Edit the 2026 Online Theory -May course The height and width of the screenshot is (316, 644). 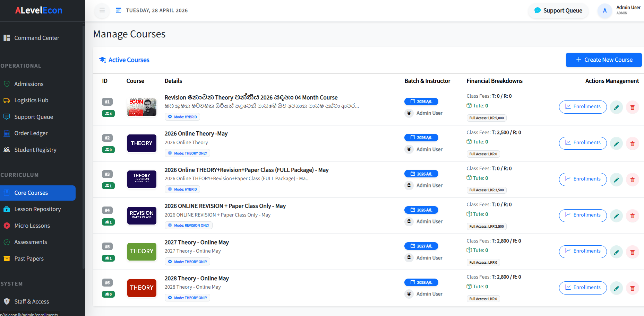pos(616,143)
